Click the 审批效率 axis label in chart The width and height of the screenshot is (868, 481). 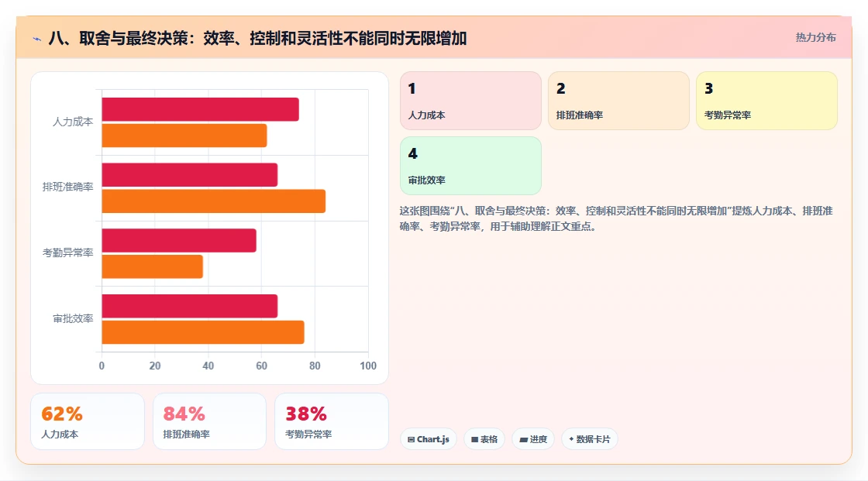(73, 319)
